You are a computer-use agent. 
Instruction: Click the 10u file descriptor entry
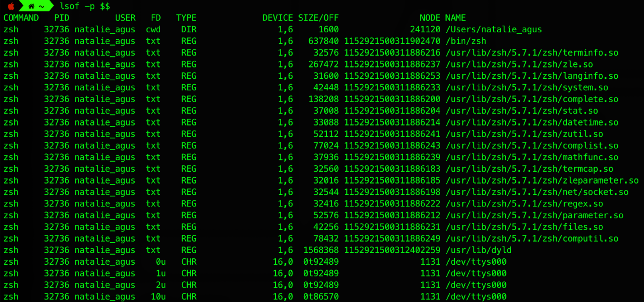(158, 297)
